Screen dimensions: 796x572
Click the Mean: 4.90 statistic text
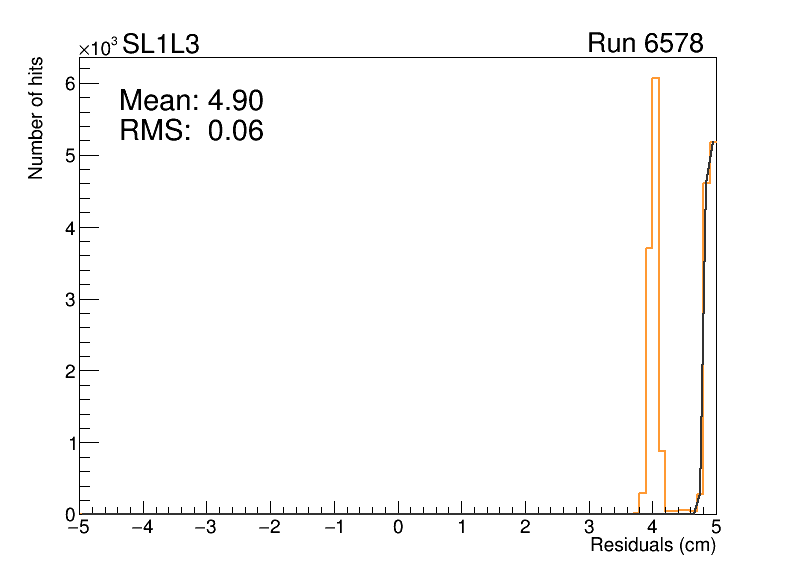pos(191,101)
